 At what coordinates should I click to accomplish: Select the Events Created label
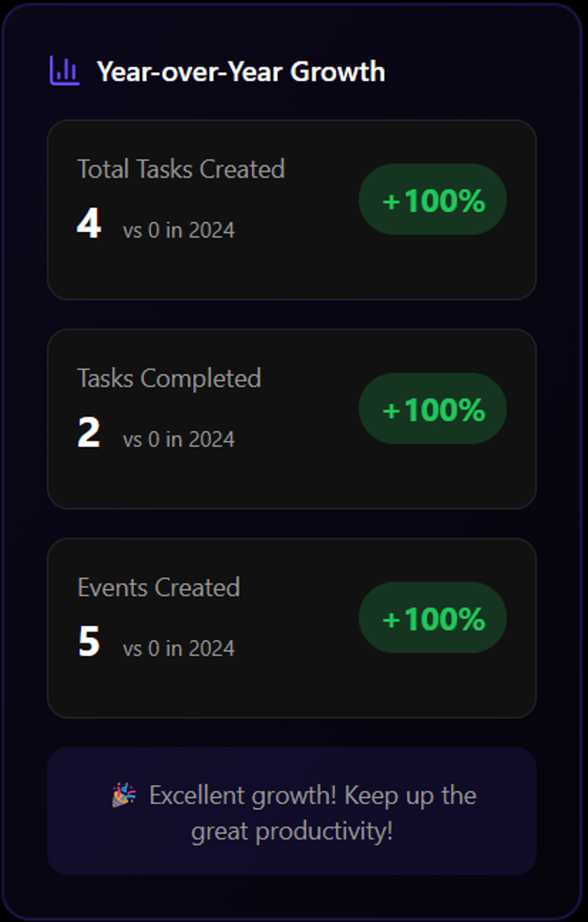click(x=158, y=587)
